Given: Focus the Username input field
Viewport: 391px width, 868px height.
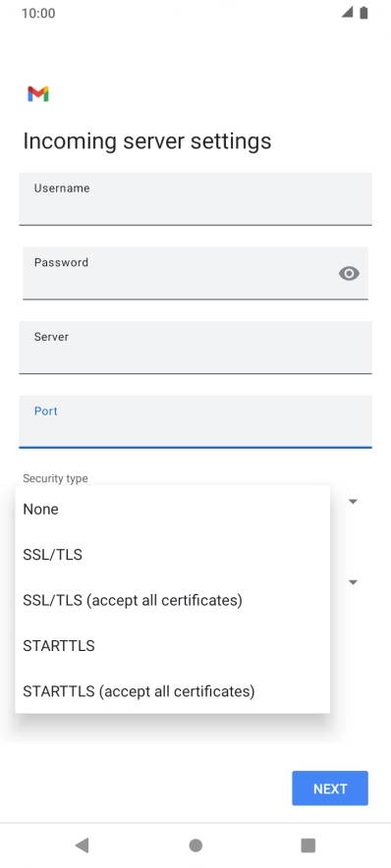Looking at the screenshot, I should (195, 198).
